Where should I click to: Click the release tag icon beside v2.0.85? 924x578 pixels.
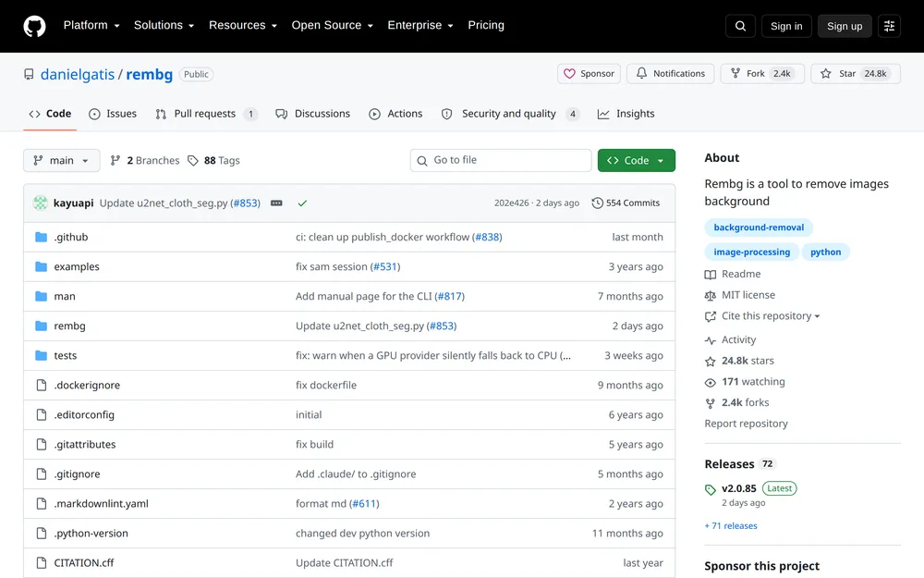pyautogui.click(x=710, y=489)
